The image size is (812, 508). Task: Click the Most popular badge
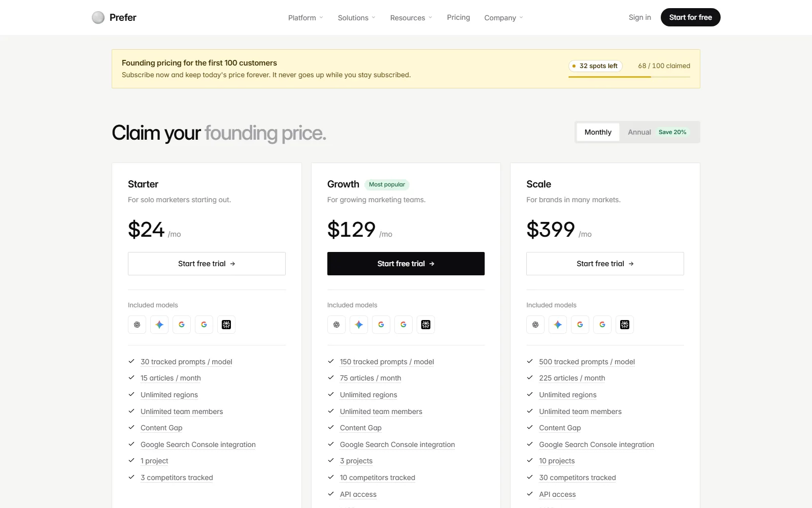tap(387, 184)
